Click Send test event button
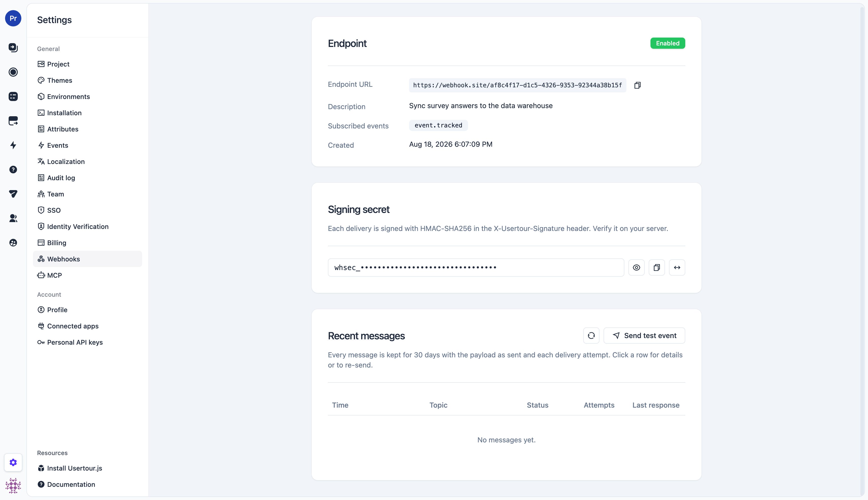Viewport: 868px width, 500px height. pyautogui.click(x=644, y=336)
